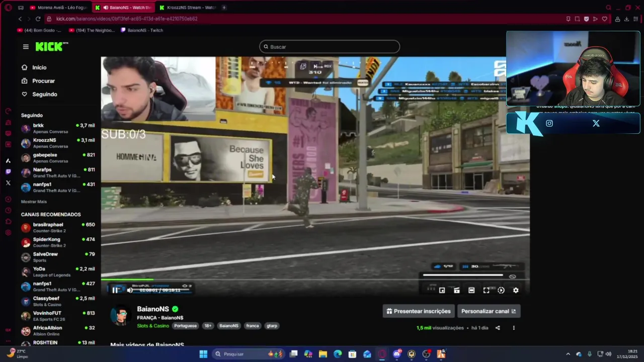
Task: Click Personalizar canal button
Action: pos(489,311)
